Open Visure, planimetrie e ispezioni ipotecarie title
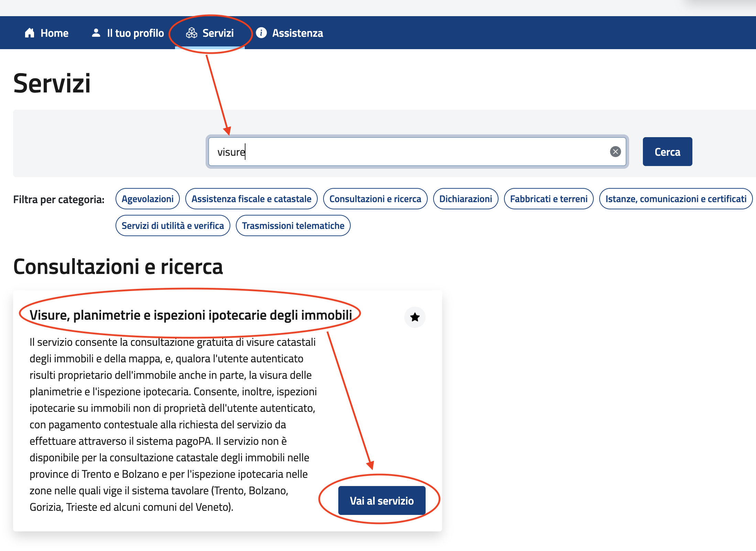This screenshot has width=756, height=551. click(x=191, y=315)
